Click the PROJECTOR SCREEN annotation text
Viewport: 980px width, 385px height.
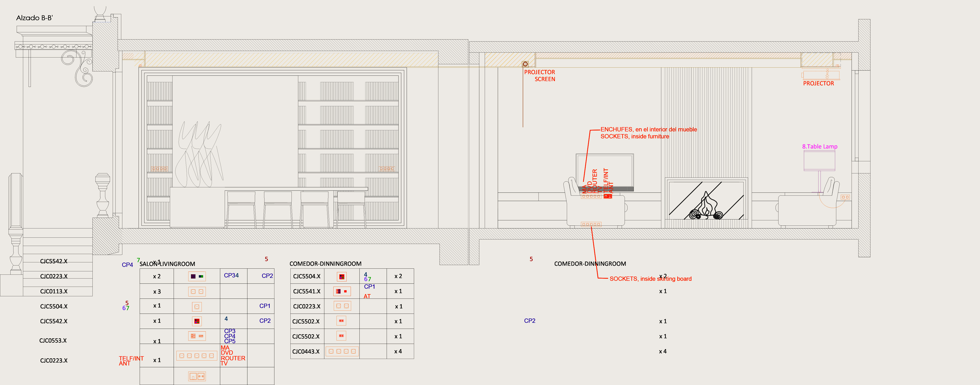539,76
